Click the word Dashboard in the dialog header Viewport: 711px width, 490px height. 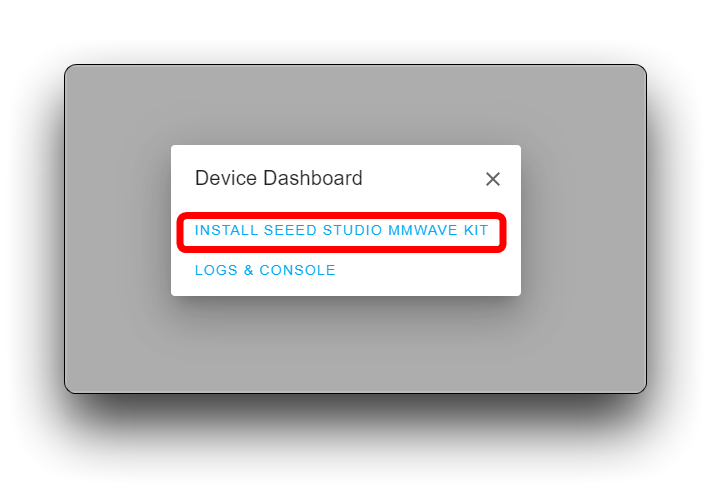click(313, 178)
